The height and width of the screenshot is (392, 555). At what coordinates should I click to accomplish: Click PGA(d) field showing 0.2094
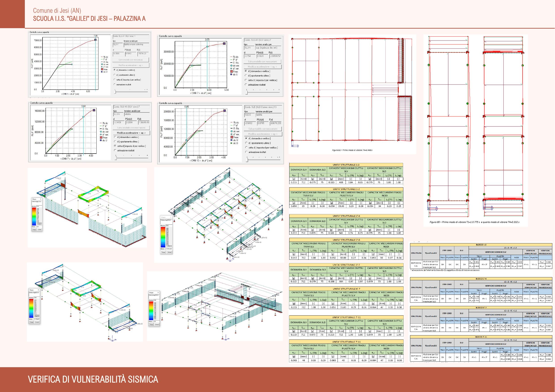pyautogui.click(x=131, y=122)
